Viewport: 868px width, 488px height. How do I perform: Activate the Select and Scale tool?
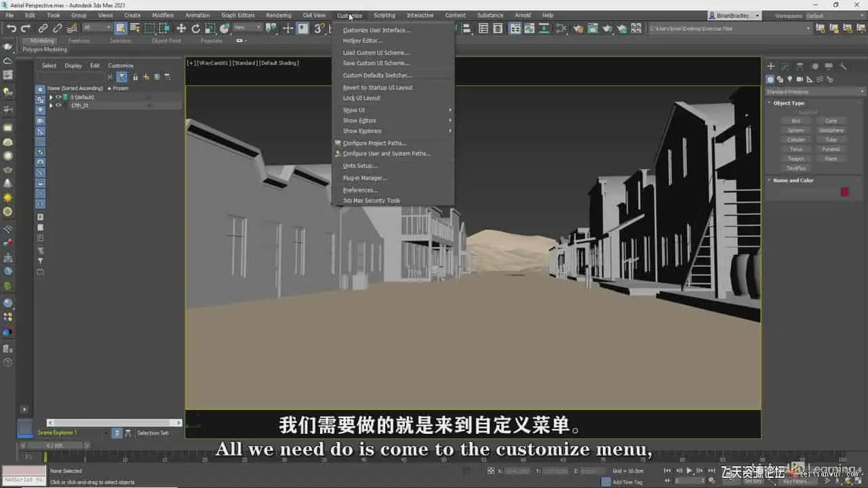[210, 28]
